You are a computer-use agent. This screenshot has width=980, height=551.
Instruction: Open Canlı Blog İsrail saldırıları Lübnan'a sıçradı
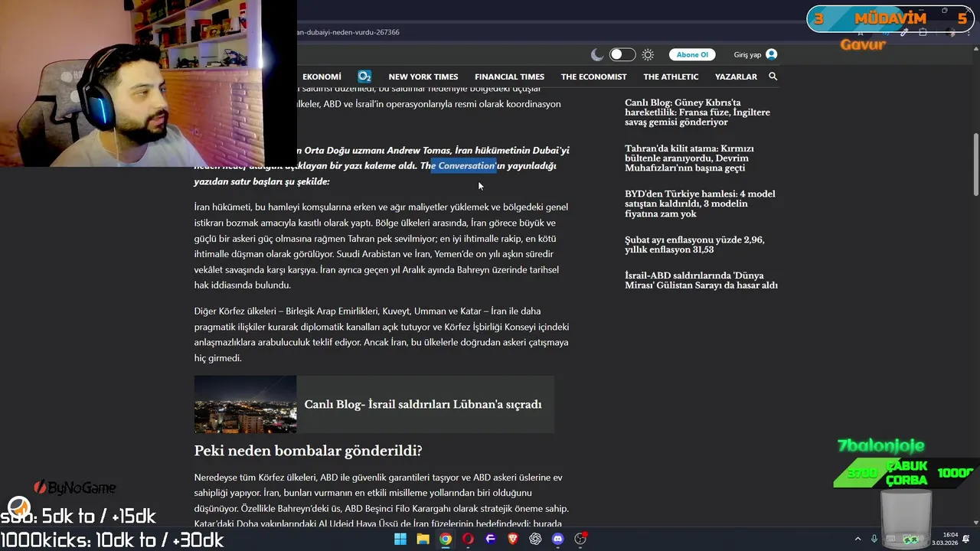[x=423, y=404]
